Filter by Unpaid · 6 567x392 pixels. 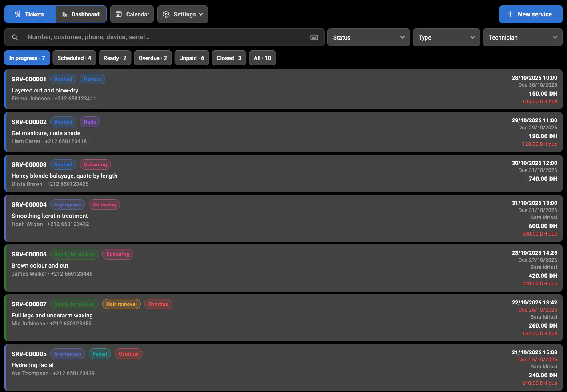click(192, 58)
